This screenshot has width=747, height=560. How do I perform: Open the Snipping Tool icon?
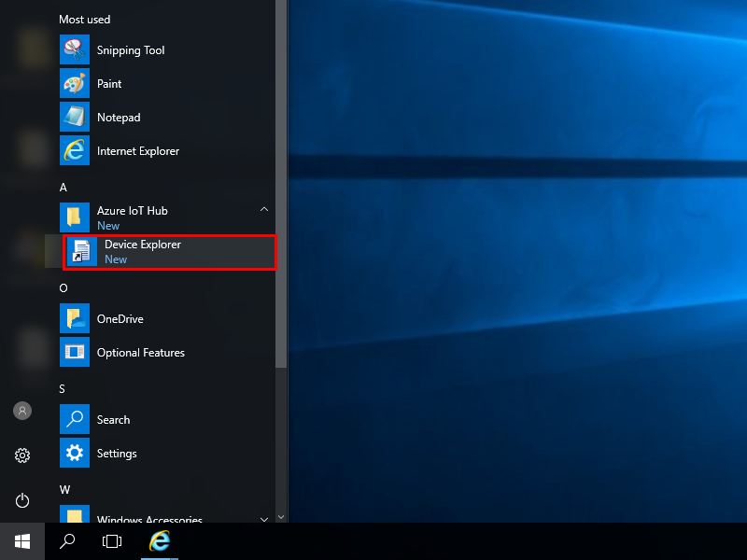click(75, 50)
